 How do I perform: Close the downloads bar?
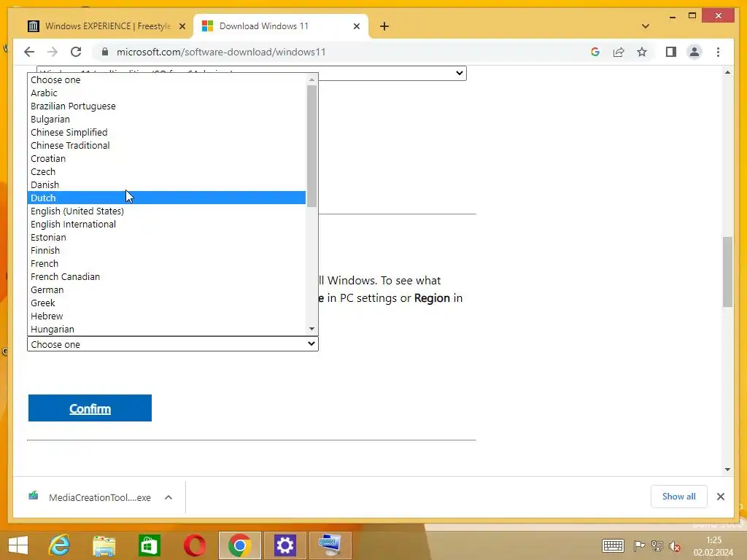[720, 497]
